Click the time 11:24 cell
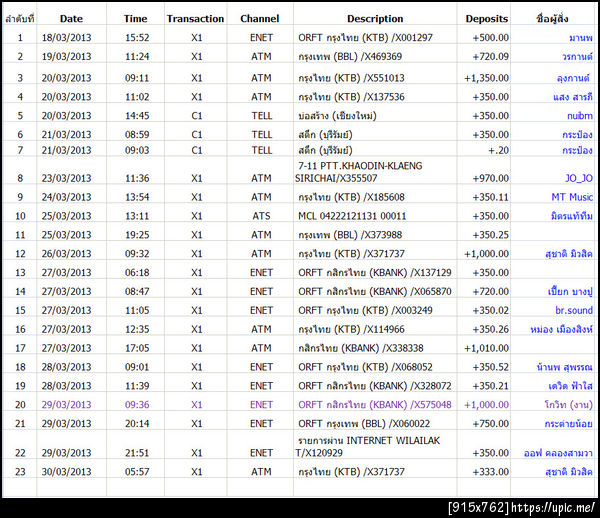 click(x=137, y=57)
